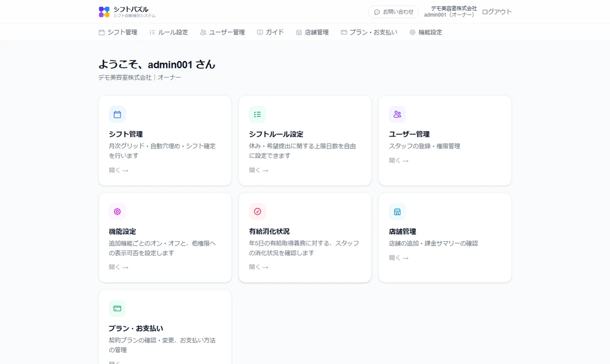Image resolution: width=610 pixels, height=364 pixels.
Task: Go to ユーザー管理 in the navigation bar
Action: pos(223,32)
